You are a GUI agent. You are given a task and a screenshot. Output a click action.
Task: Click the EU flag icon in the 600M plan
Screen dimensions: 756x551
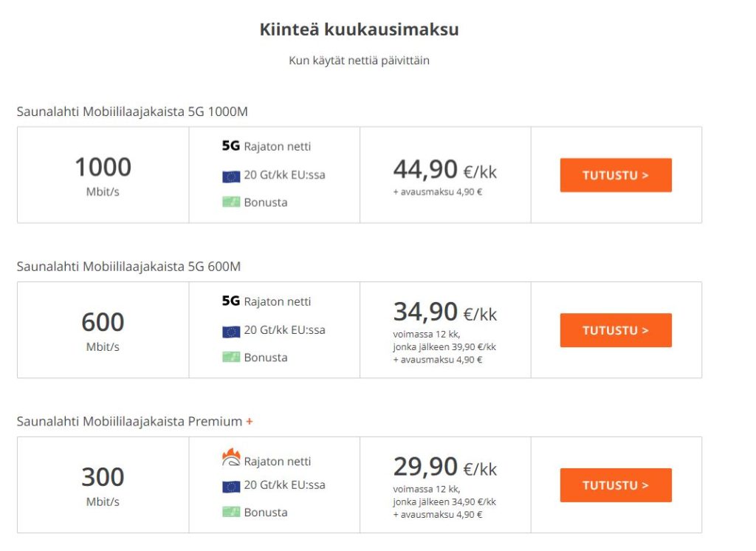(231, 331)
